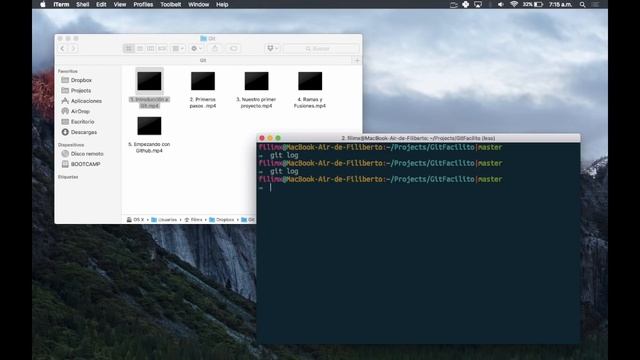This screenshot has width=640, height=360.
Task: Select '5. Empezando con Github.mp4' thumbnail
Action: pyautogui.click(x=149, y=126)
